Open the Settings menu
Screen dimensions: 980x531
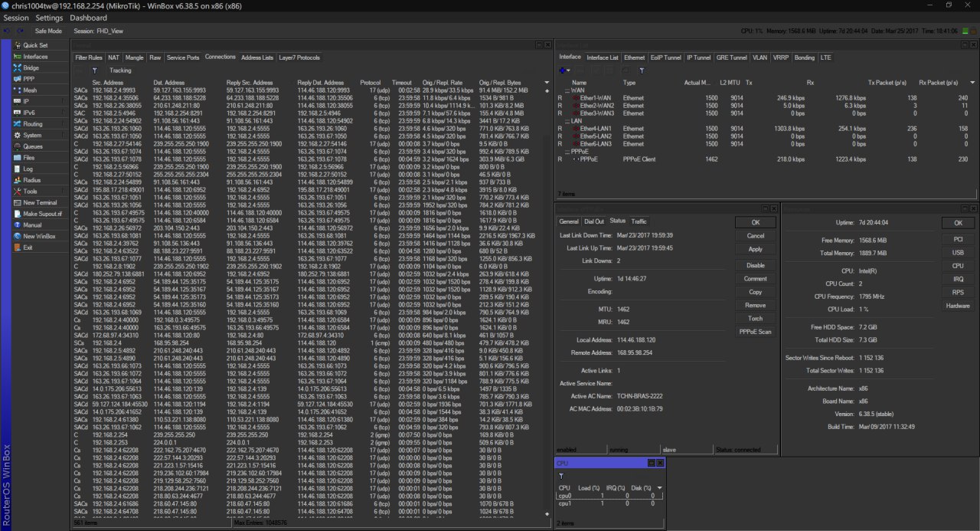pyautogui.click(x=50, y=18)
